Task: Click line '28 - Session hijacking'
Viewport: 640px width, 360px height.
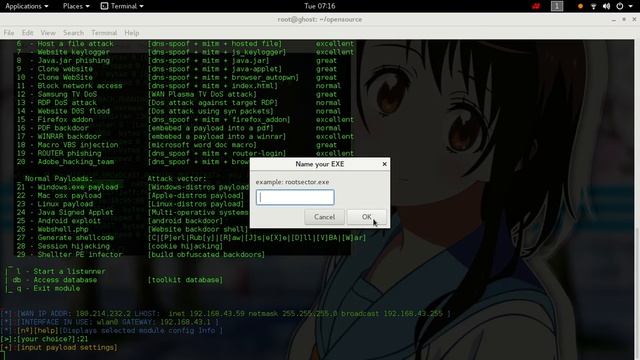Action: pos(63,246)
